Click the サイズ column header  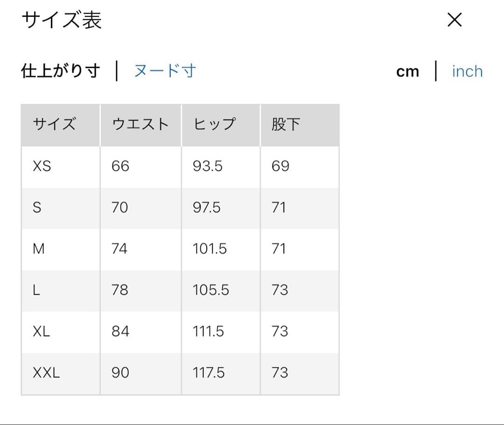[x=54, y=125]
